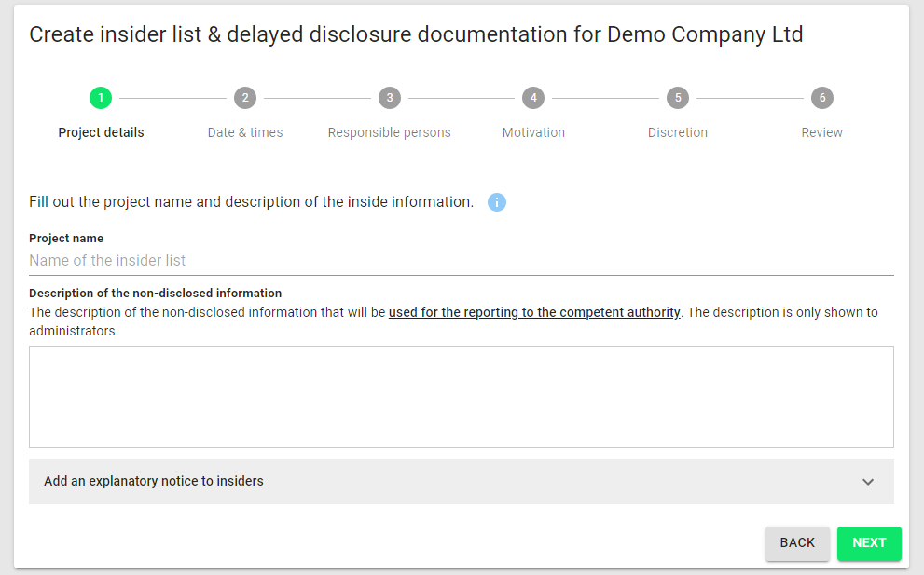The height and width of the screenshot is (575, 924).
Task: Click the green NEXT button
Action: (x=869, y=543)
